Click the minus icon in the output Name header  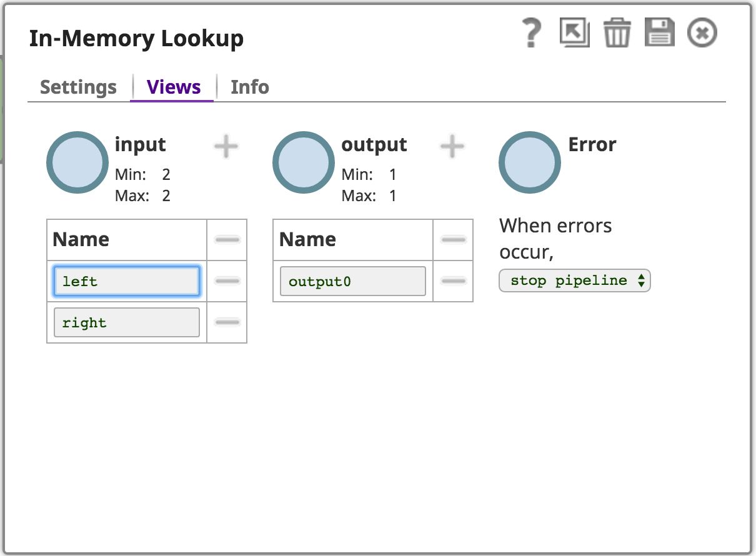tap(453, 240)
